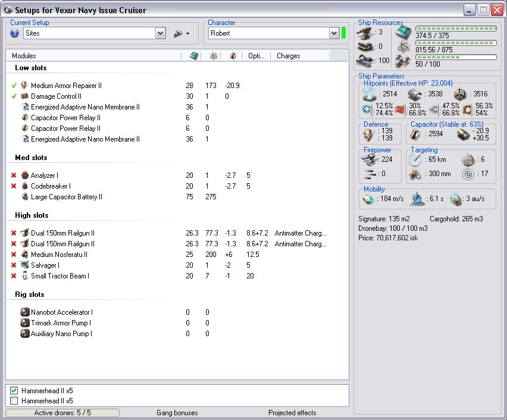Click the align time icon showing 6.1 s
507x420 pixels.
click(x=417, y=199)
